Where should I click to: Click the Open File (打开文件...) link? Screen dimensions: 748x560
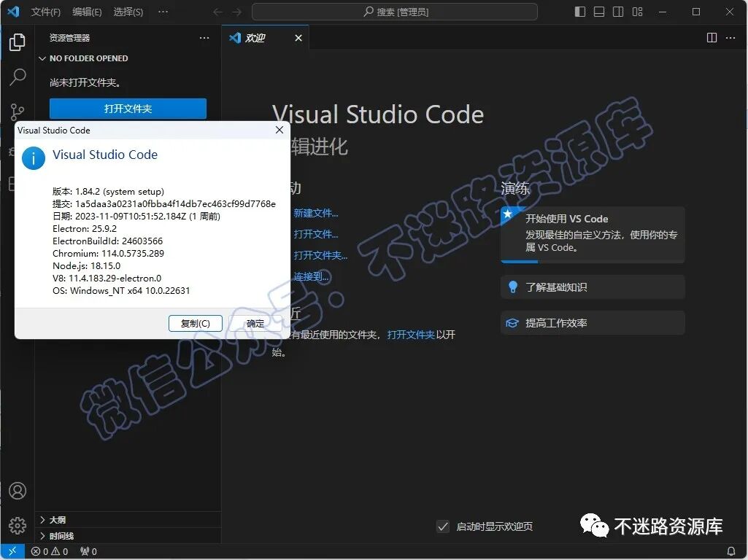316,234
